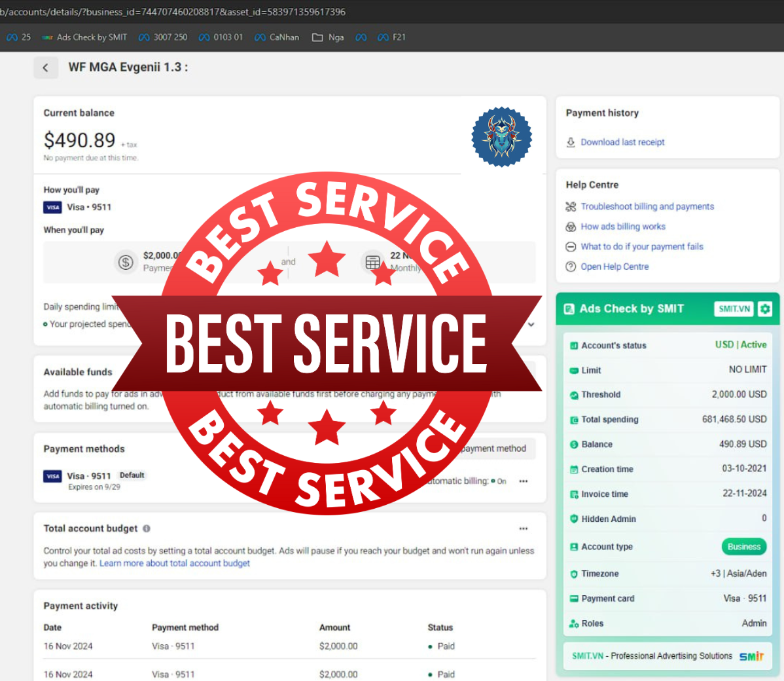The width and height of the screenshot is (784, 681).
Task: Open SMIT panel settings gear
Action: [765, 308]
